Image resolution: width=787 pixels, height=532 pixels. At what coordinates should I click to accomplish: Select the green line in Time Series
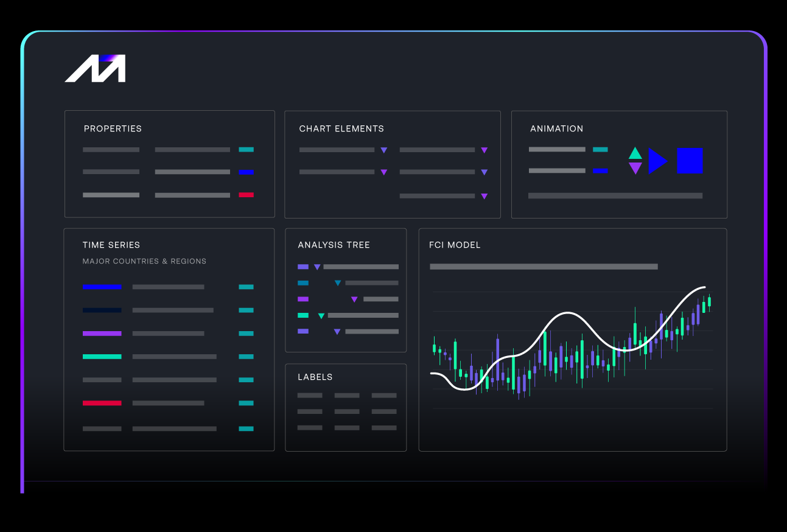point(102,357)
